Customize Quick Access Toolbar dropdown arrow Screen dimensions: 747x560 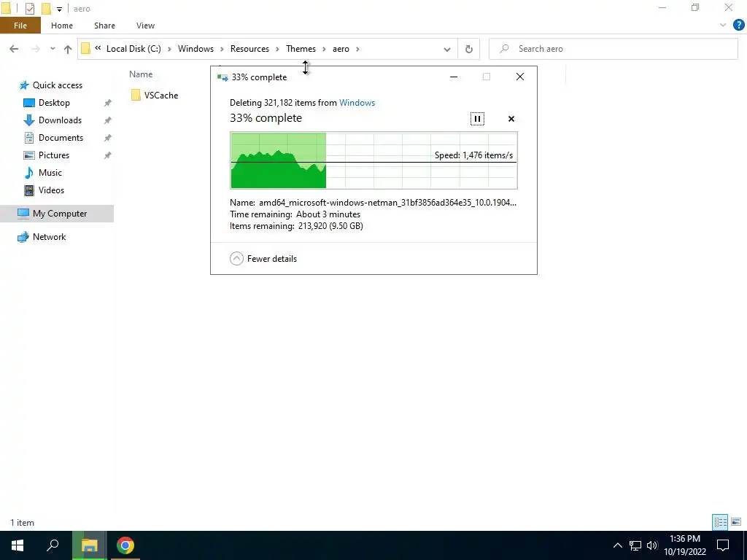tap(59, 9)
